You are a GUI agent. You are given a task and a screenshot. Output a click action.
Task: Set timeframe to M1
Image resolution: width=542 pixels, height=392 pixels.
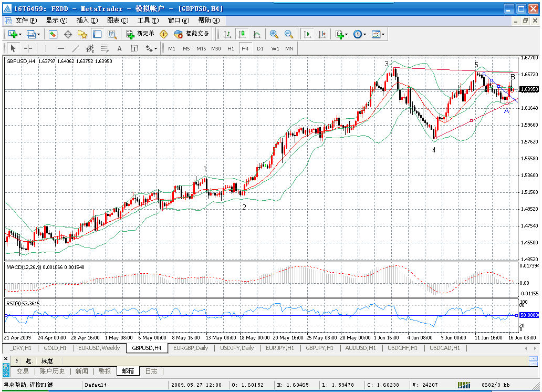coord(172,48)
